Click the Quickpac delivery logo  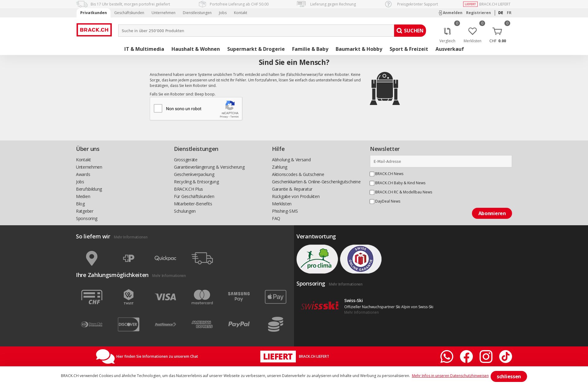pos(165,258)
